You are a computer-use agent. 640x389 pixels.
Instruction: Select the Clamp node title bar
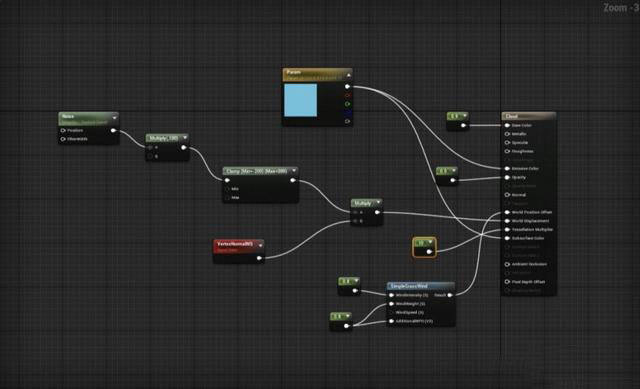260,171
